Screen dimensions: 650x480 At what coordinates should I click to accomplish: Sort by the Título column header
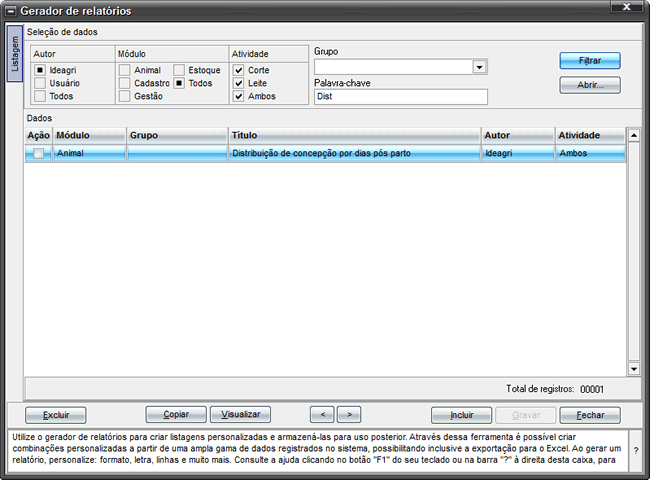(355, 136)
